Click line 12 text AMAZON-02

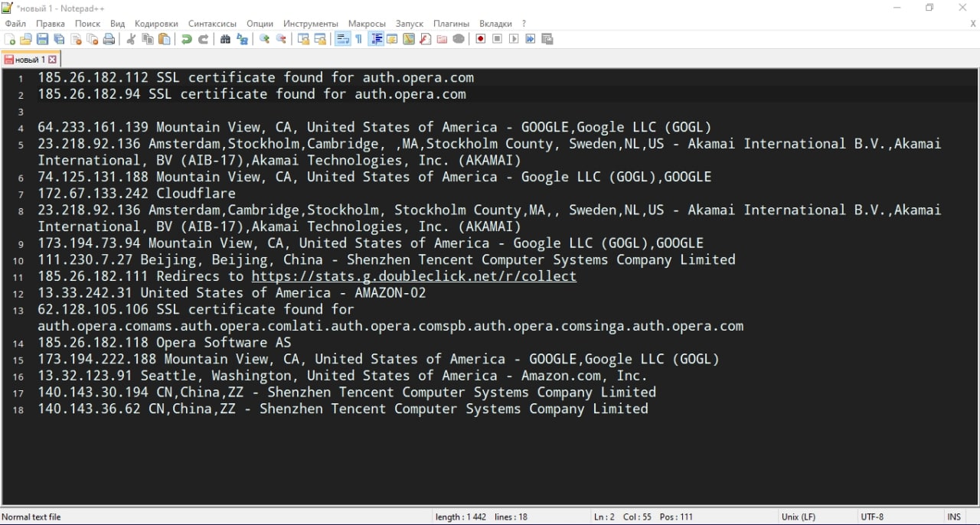point(390,292)
